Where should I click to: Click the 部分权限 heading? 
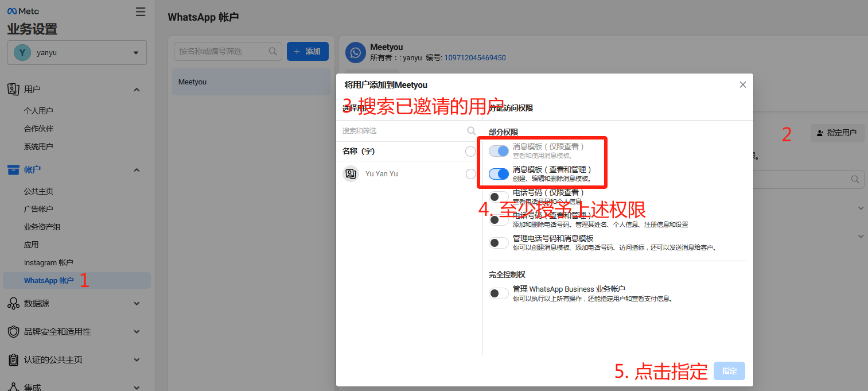point(503,132)
